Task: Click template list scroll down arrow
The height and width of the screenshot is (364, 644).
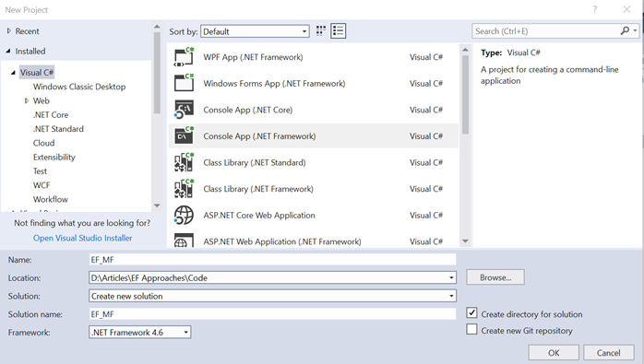Action: pos(465,241)
